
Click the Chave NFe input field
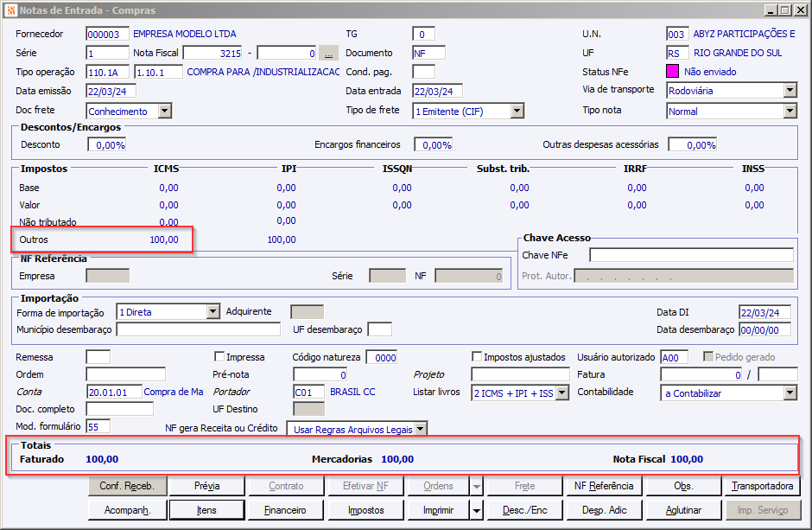click(691, 255)
